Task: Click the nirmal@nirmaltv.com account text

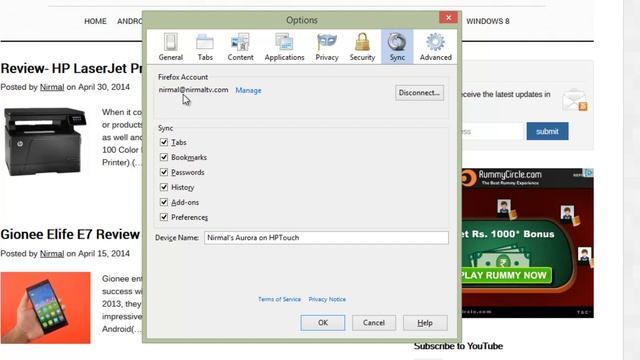Action: click(193, 90)
